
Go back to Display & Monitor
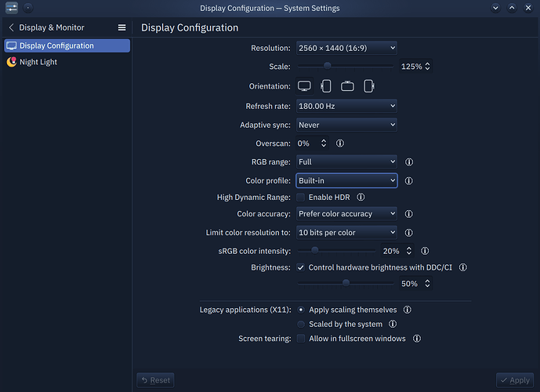(x=12, y=27)
